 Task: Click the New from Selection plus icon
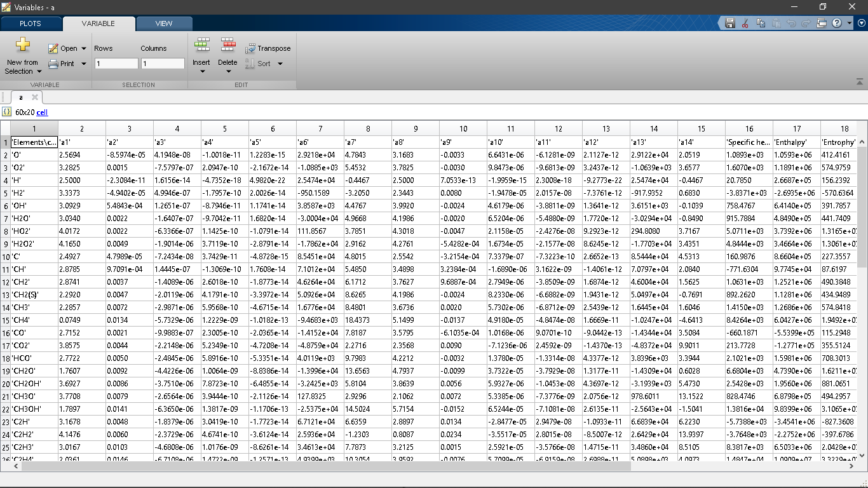(x=23, y=45)
